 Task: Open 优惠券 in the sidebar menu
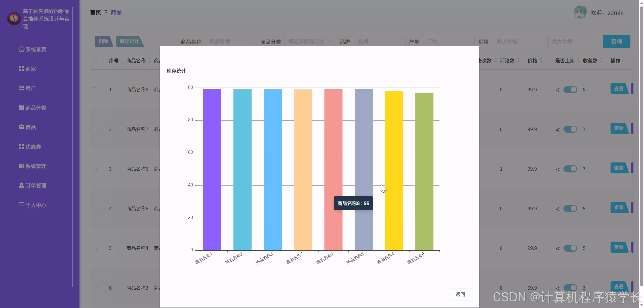coord(33,147)
